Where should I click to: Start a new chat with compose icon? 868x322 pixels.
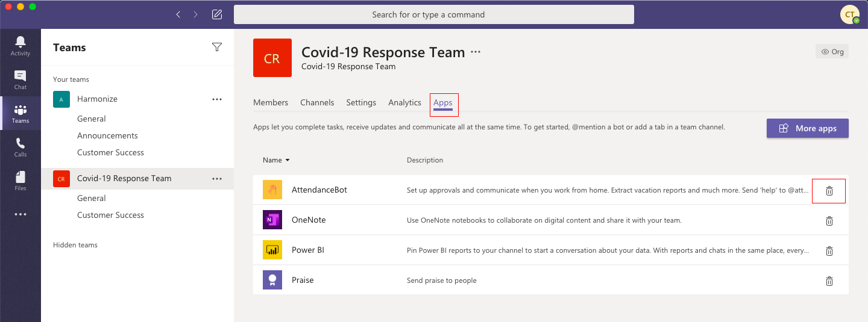217,14
